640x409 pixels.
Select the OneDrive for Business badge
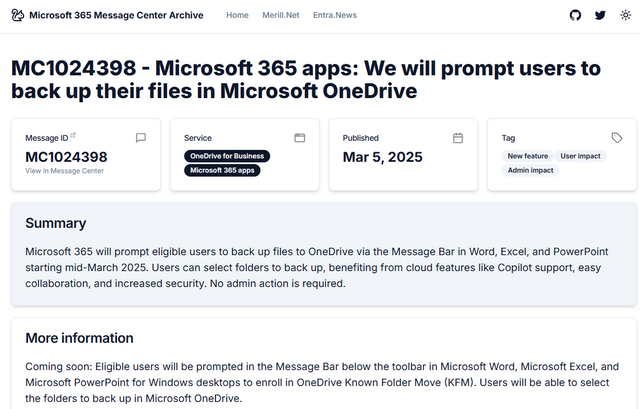coord(227,156)
